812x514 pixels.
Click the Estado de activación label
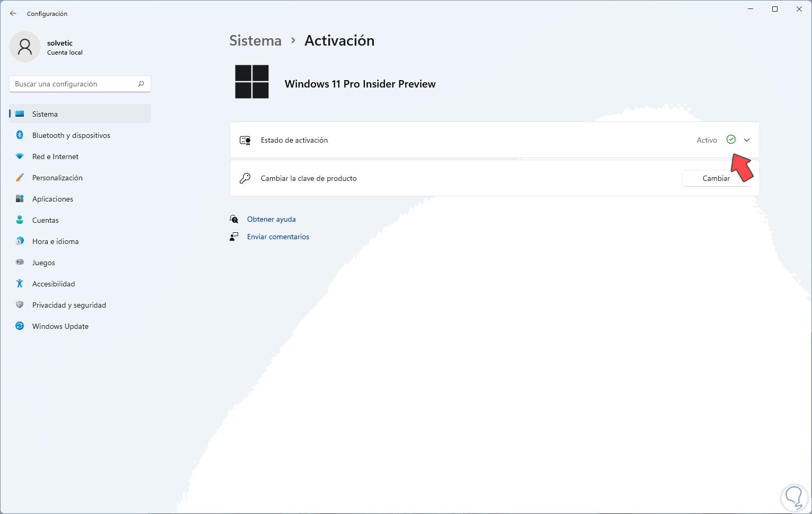294,140
